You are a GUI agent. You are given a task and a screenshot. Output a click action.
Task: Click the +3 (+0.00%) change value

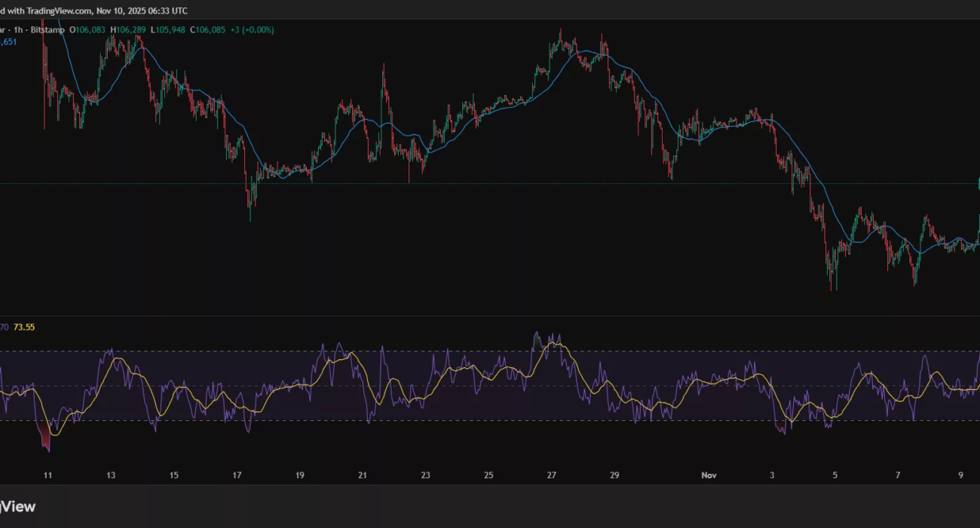click(x=252, y=30)
